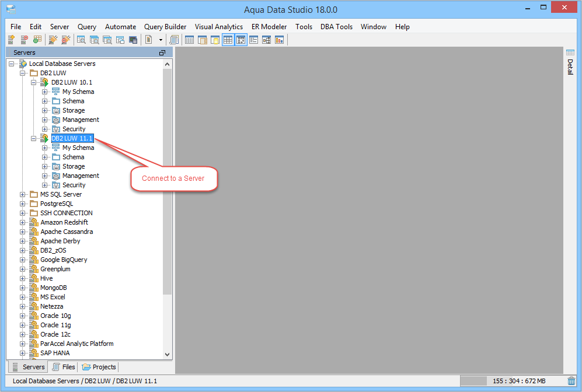Select the SSH CONNECTION folder

pos(67,213)
